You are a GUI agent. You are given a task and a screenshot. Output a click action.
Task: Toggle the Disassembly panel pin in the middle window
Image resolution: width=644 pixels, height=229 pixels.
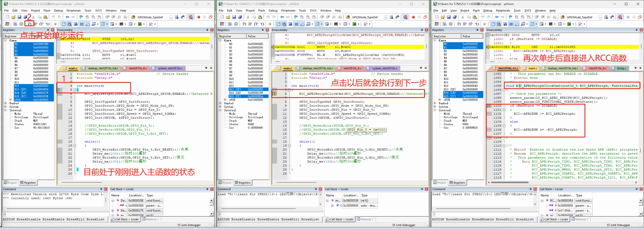click(x=422, y=30)
